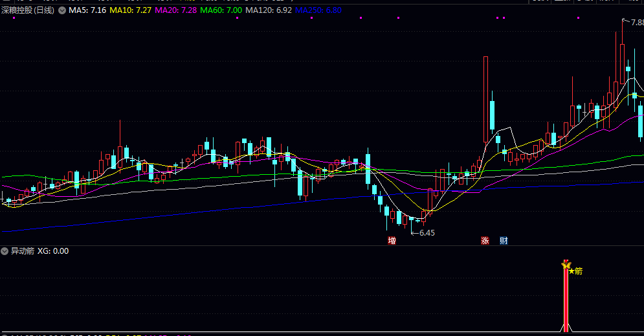Select the XG: 0.00 output label
This screenshot has width=644, height=336.
point(53,251)
